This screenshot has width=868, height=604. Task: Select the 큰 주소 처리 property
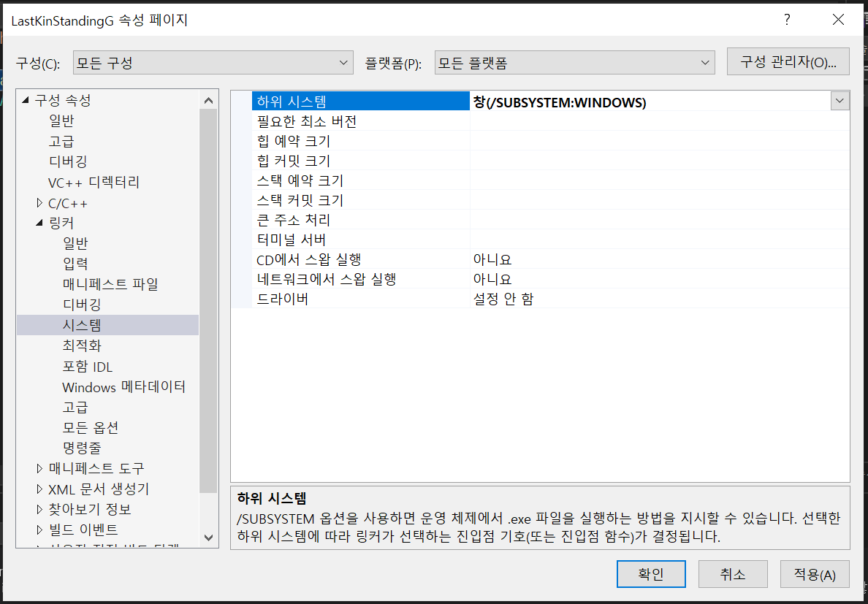(361, 220)
